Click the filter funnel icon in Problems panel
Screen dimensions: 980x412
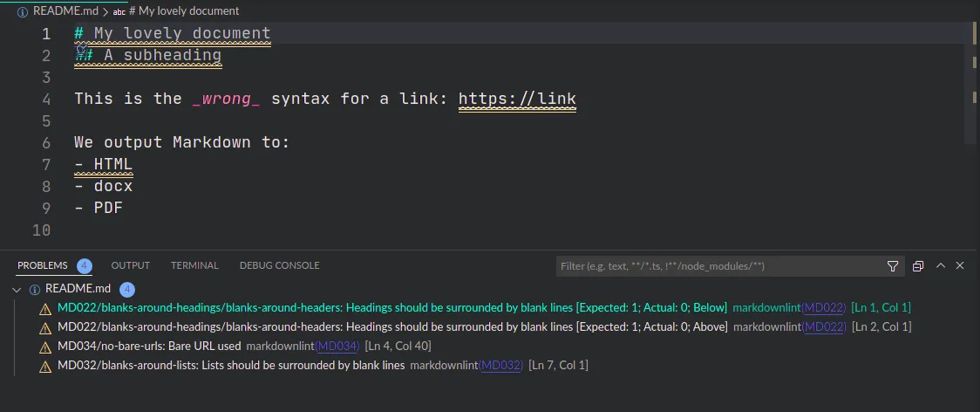click(x=893, y=266)
